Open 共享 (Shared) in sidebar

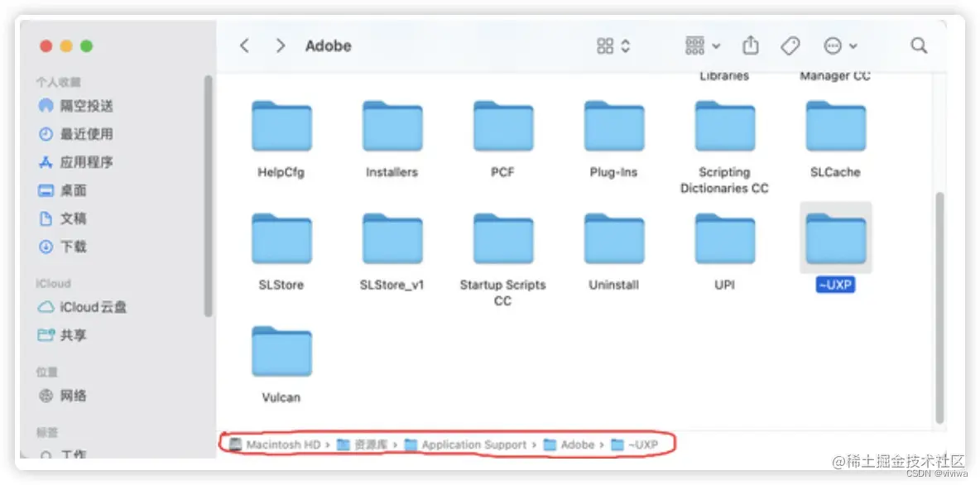pyautogui.click(x=63, y=335)
